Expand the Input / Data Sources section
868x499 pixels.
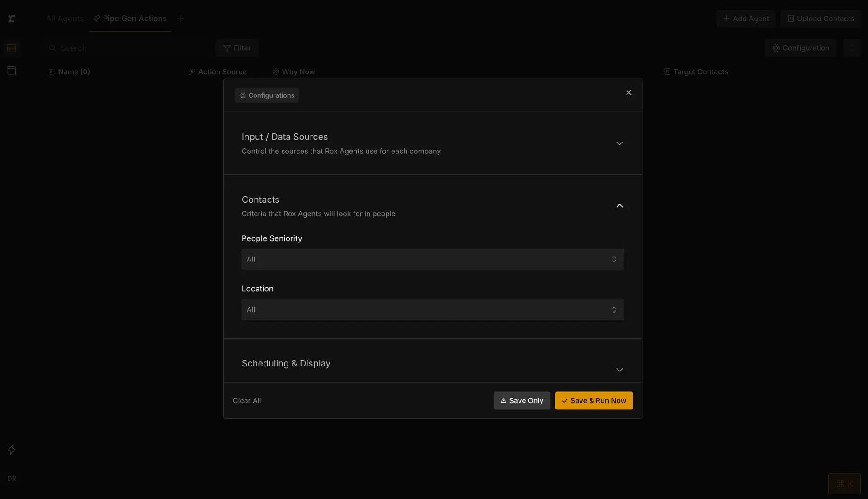(619, 143)
